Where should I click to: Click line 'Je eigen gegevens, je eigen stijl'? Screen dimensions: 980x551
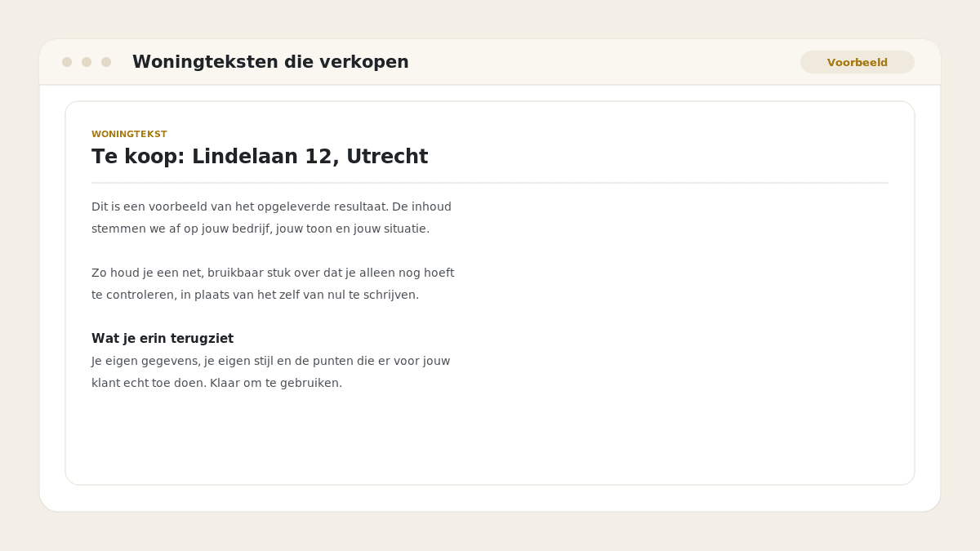pyautogui.click(x=270, y=361)
